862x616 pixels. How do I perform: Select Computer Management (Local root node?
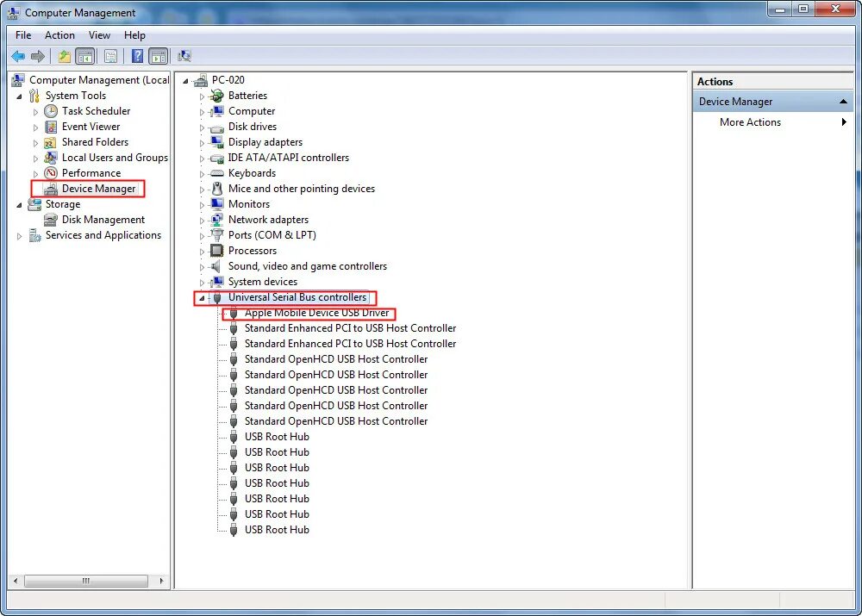99,80
